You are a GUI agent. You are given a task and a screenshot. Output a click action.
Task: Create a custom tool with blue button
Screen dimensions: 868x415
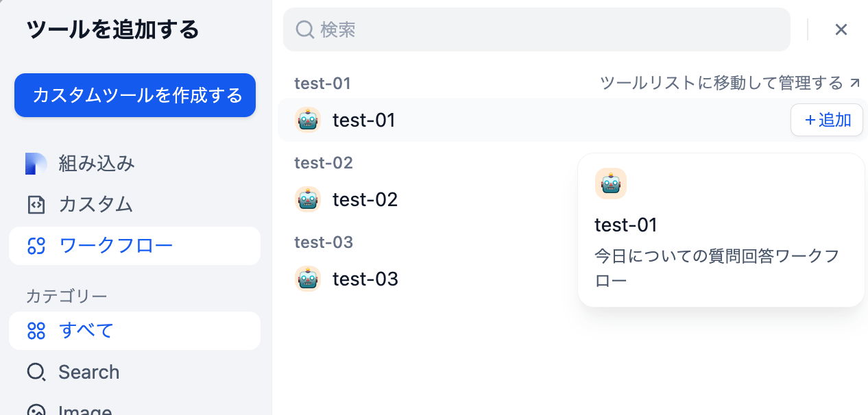(x=135, y=95)
